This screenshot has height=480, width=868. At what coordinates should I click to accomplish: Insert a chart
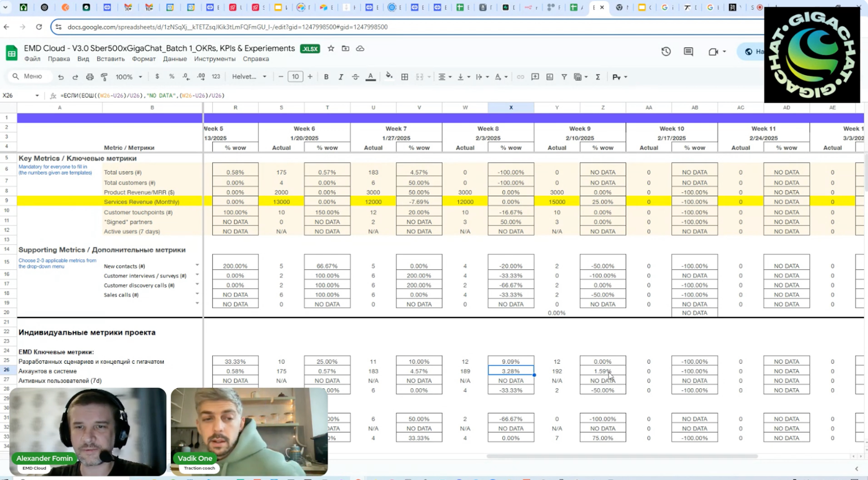[x=550, y=77]
